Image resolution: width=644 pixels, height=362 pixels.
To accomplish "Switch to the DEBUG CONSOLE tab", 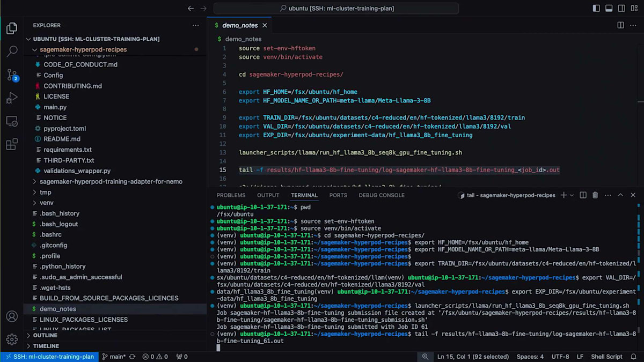I will point(382,195).
